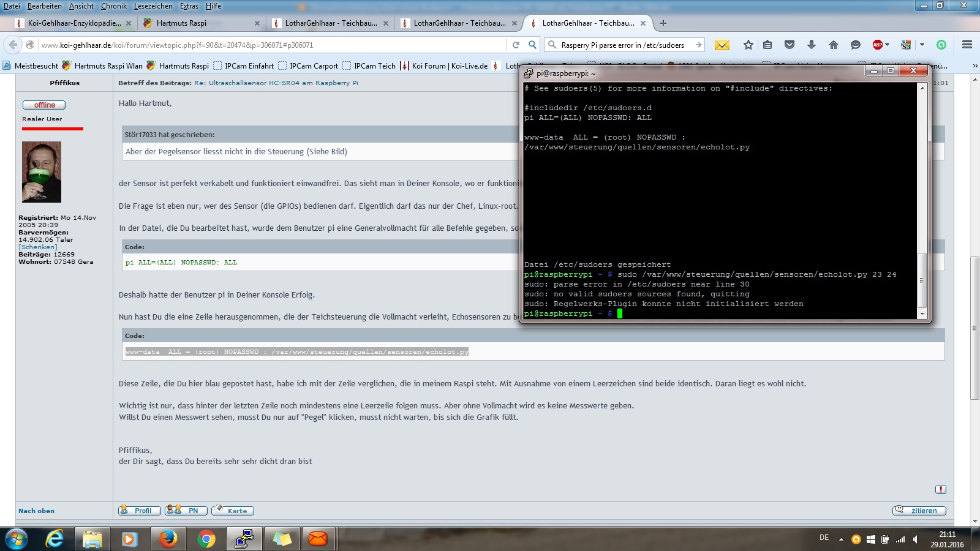Open a new browser tab
Viewport: 980px width, 551px height.
click(x=663, y=23)
